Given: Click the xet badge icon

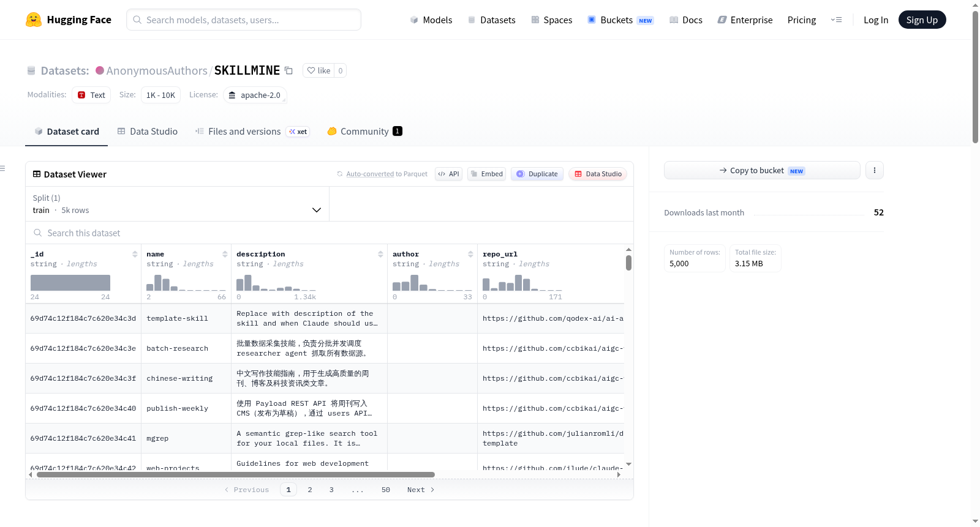Looking at the screenshot, I should coord(298,132).
